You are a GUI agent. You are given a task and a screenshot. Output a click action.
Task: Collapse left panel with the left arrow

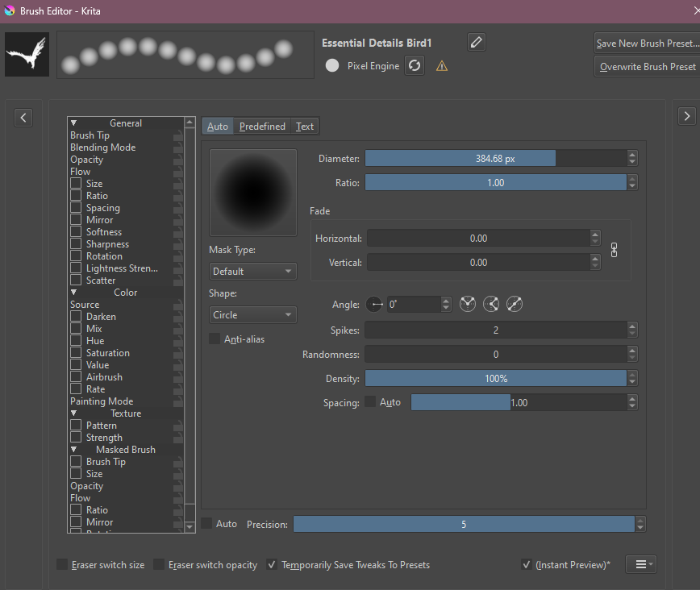(24, 117)
